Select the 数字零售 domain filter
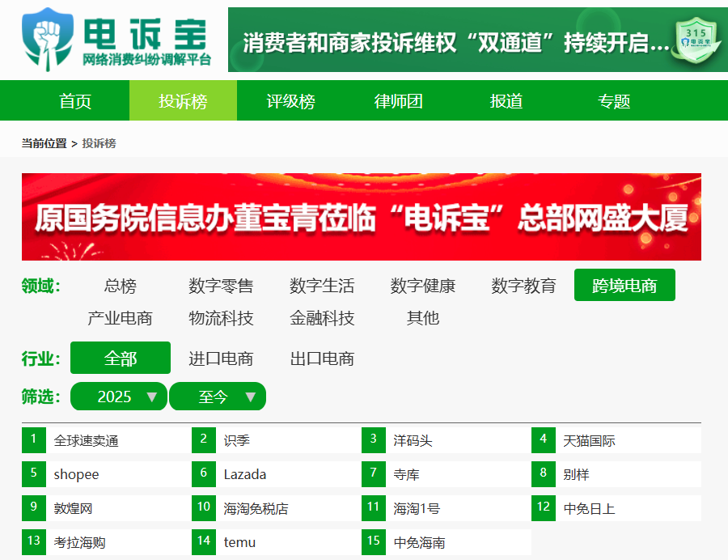728x560 pixels. pyautogui.click(x=221, y=286)
